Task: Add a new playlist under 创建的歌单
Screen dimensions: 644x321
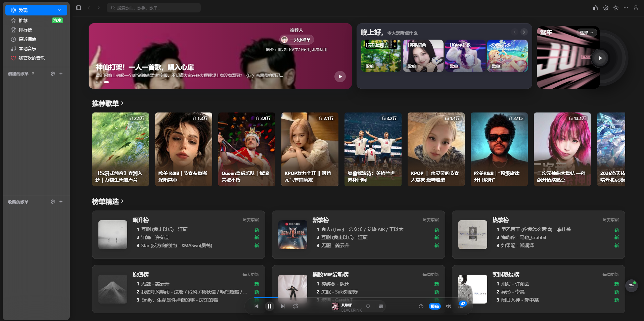Action: (61, 74)
